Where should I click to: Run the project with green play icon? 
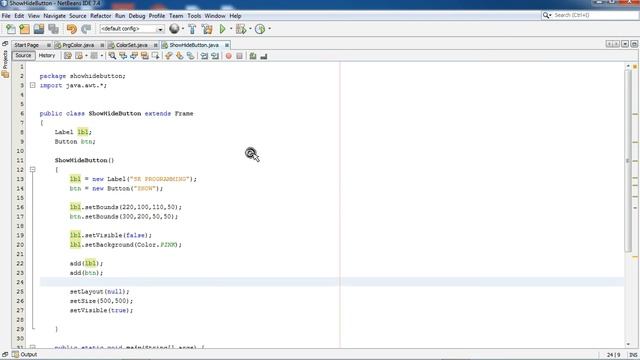pyautogui.click(x=222, y=29)
